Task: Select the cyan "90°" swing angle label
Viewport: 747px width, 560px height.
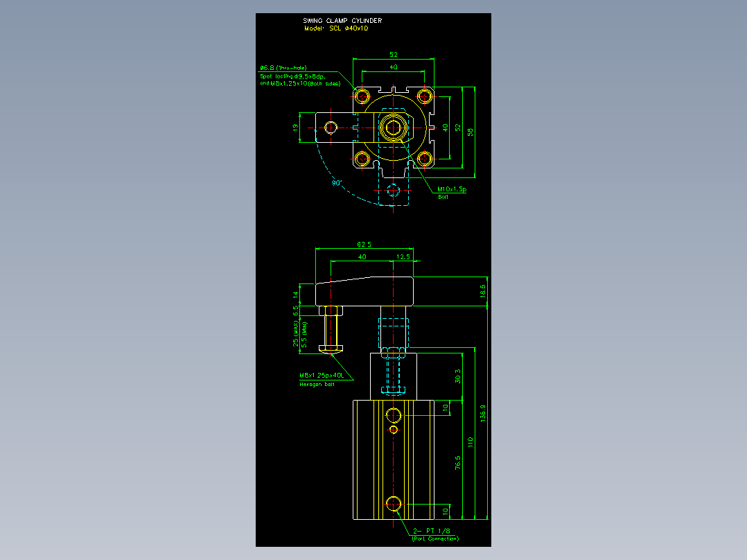Action: click(337, 183)
